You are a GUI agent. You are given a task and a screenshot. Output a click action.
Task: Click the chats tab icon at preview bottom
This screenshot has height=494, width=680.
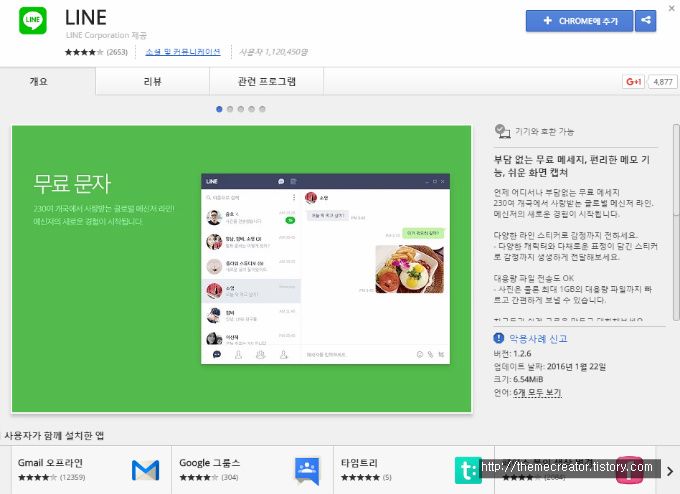217,355
